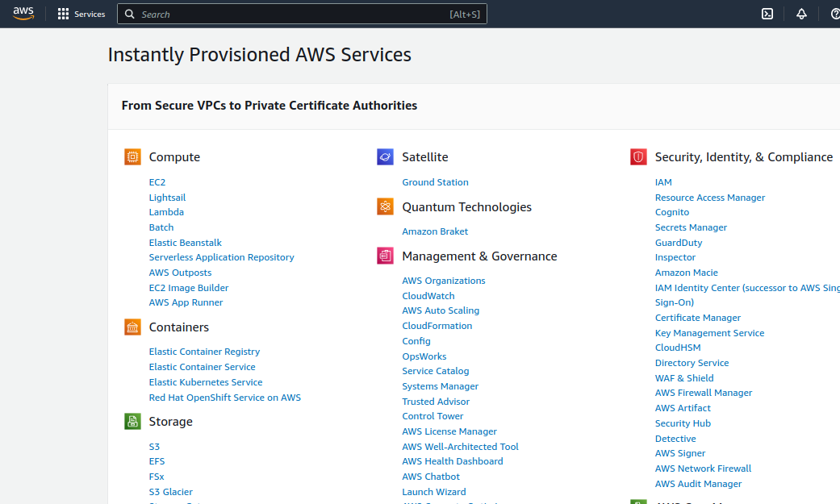Go to Key Management Service
This screenshot has height=504, width=840.
pos(709,333)
